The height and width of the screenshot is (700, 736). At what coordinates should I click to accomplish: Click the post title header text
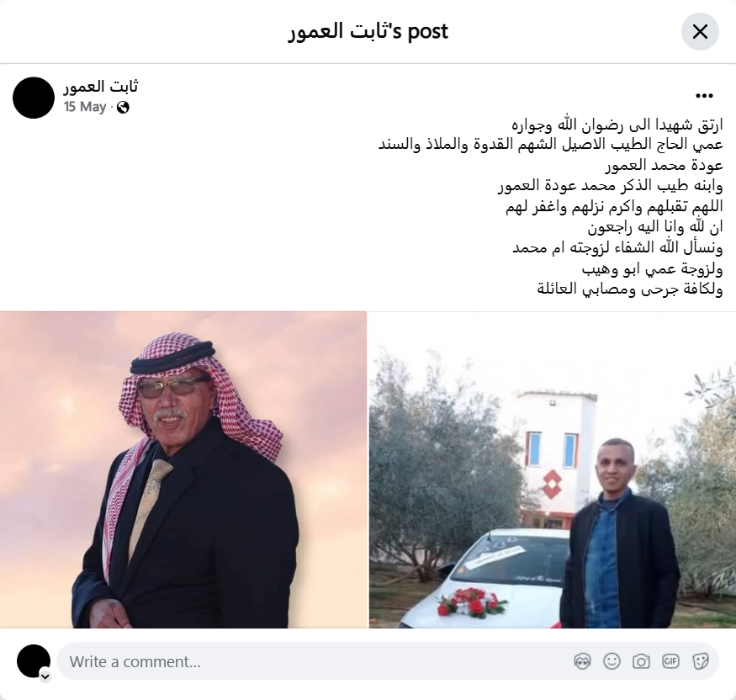(368, 31)
